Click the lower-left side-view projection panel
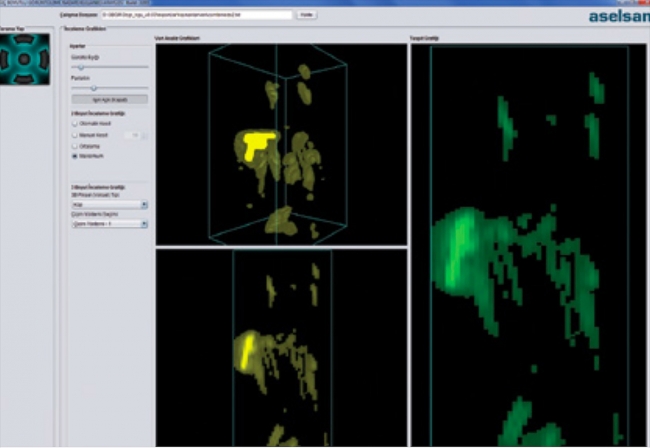The width and height of the screenshot is (650, 448). [280, 348]
